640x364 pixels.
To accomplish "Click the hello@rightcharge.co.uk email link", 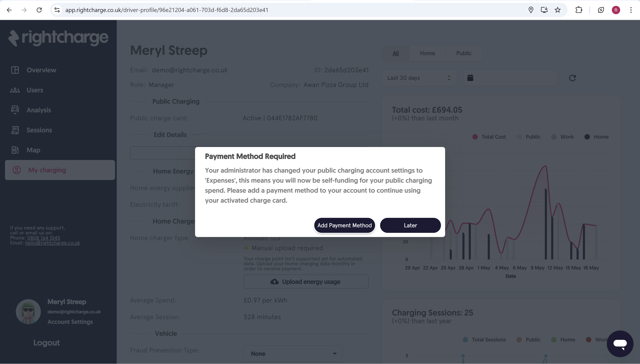I will coord(53,243).
